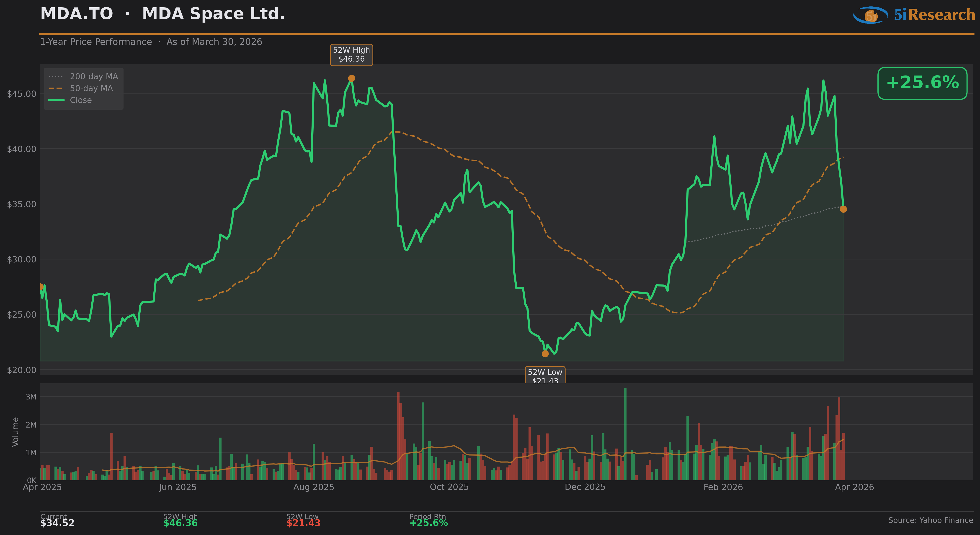
Task: Click the Aug 2025 x-axis label
Action: click(x=313, y=487)
